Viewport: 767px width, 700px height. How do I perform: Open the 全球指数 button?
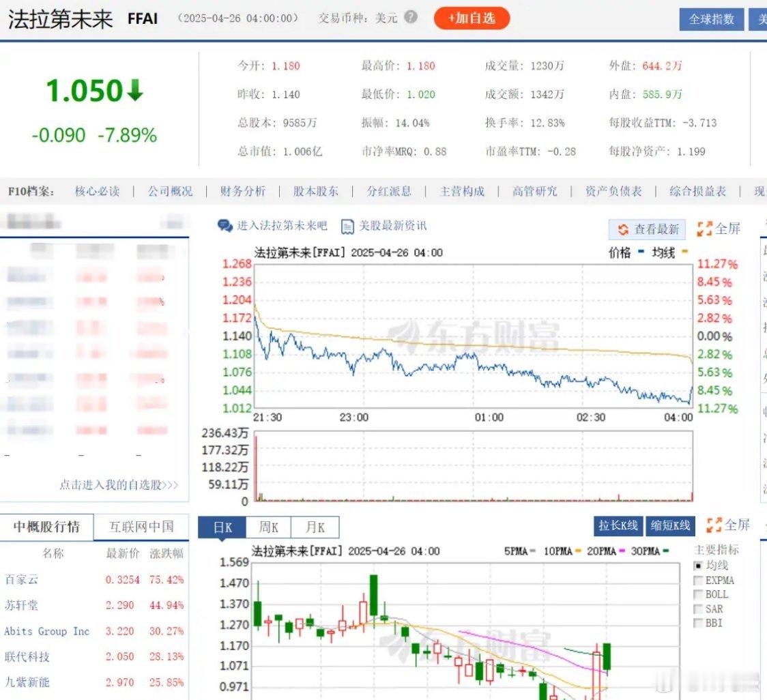click(x=712, y=19)
